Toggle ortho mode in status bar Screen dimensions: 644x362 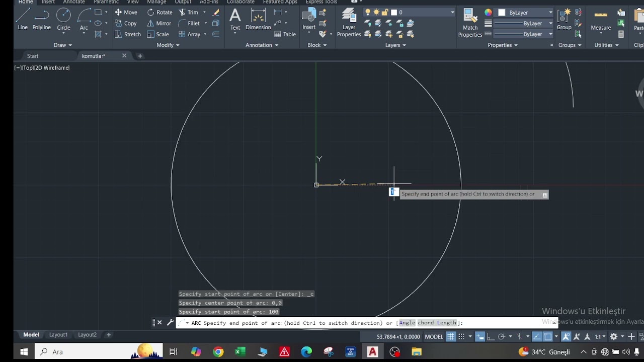pos(491,337)
